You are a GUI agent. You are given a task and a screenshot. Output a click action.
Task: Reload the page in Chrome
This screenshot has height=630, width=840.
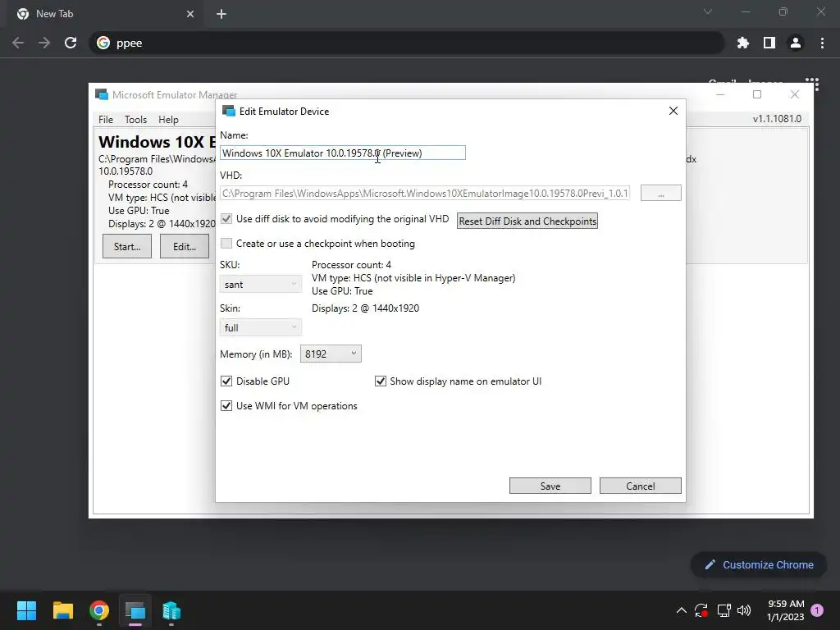[x=71, y=43]
